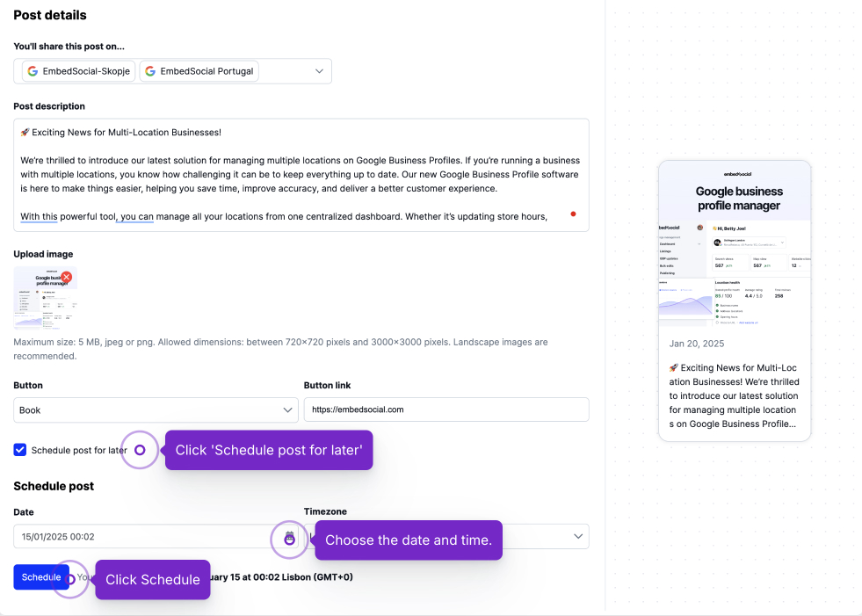Click the 'Schedule post for later' label text
Image resolution: width=862 pixels, height=616 pixels.
tap(79, 450)
